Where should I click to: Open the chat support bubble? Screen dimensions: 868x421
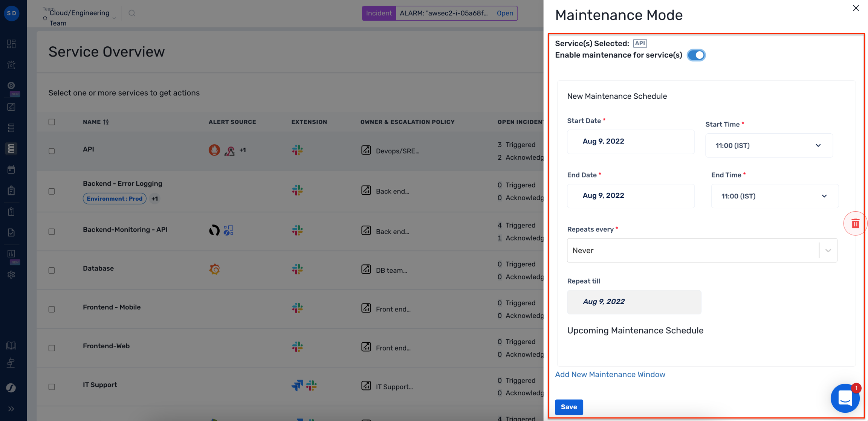(x=845, y=398)
